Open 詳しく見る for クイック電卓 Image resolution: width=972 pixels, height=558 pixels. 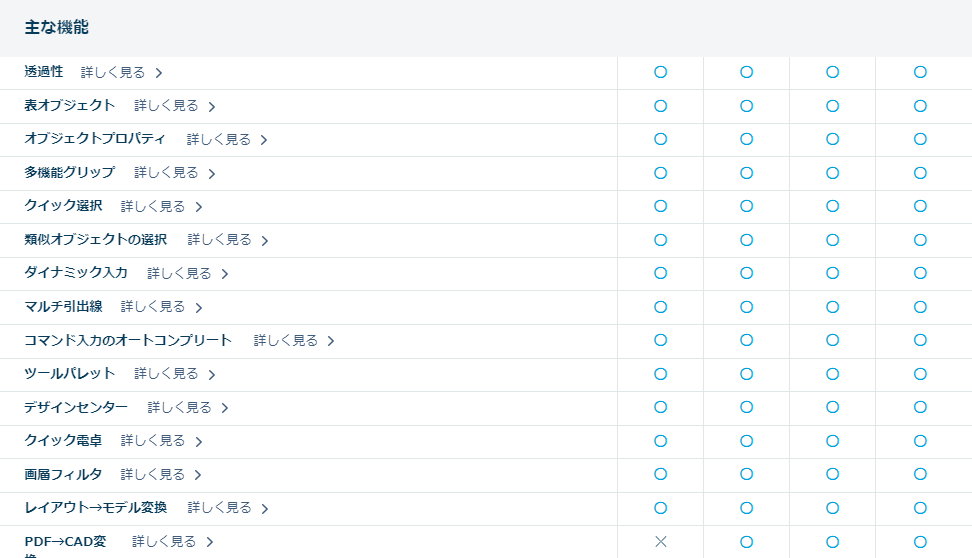pos(152,441)
